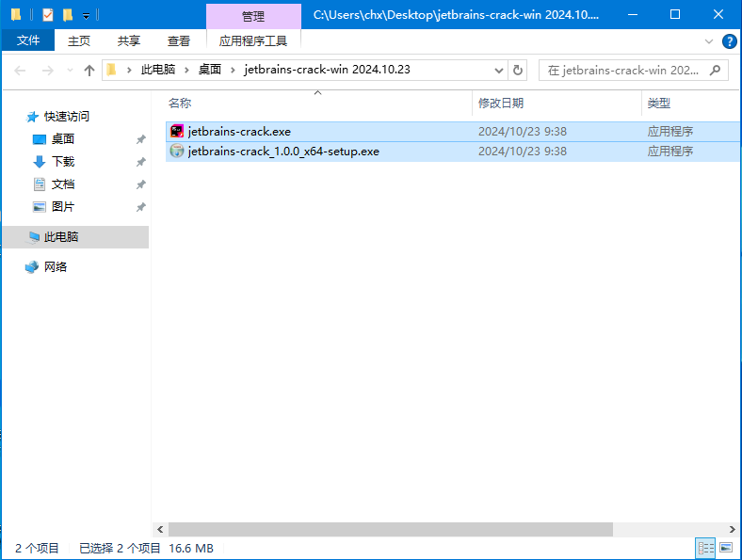Viewport: 742px width, 560px height.
Task: Switch to large icons view layout
Action: coord(726,548)
